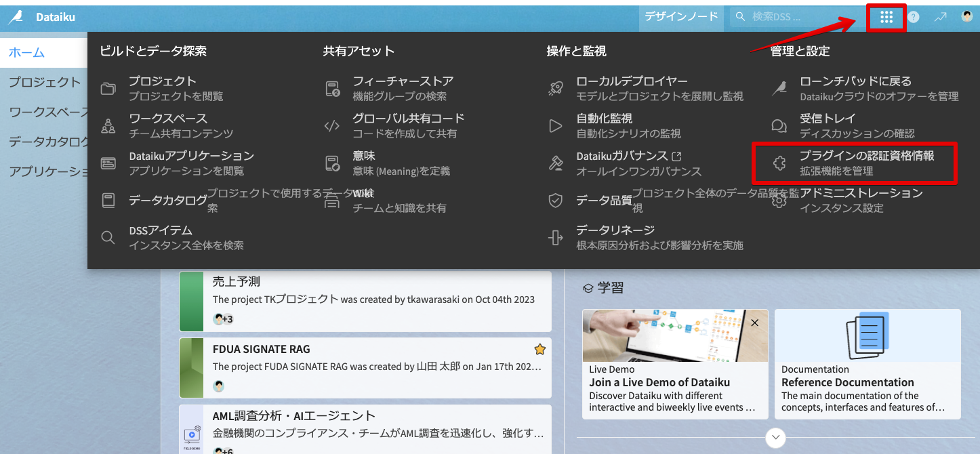Select ワークスペース in the left sidebar

tap(44, 112)
